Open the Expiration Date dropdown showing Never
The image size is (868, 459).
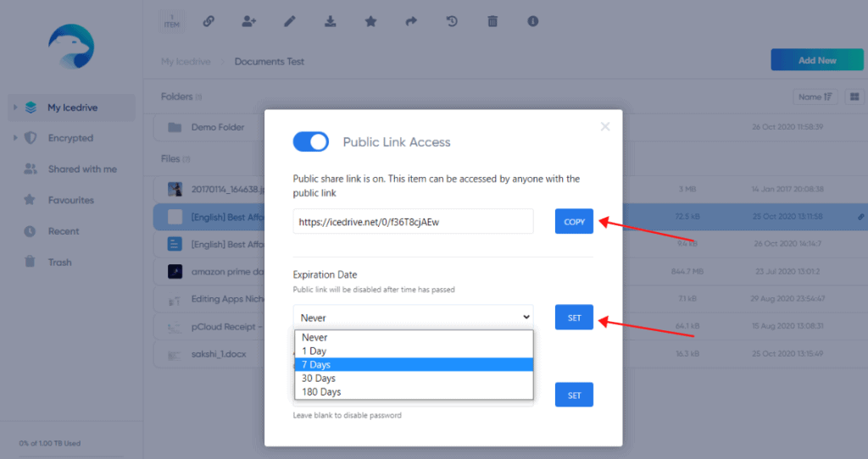point(413,318)
